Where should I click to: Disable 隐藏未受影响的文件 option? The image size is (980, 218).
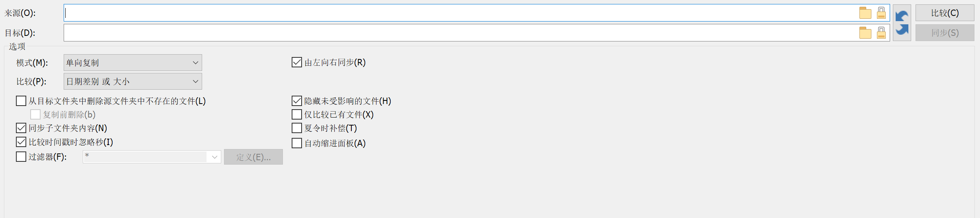pos(297,101)
